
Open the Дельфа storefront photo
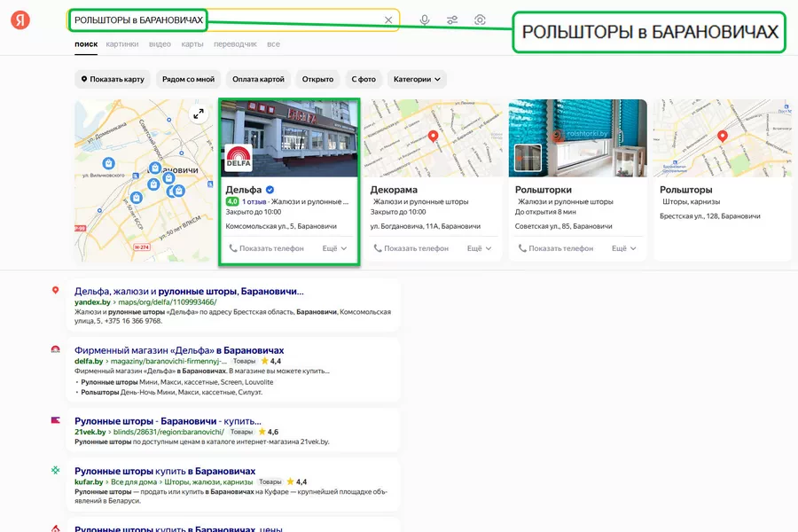289,138
